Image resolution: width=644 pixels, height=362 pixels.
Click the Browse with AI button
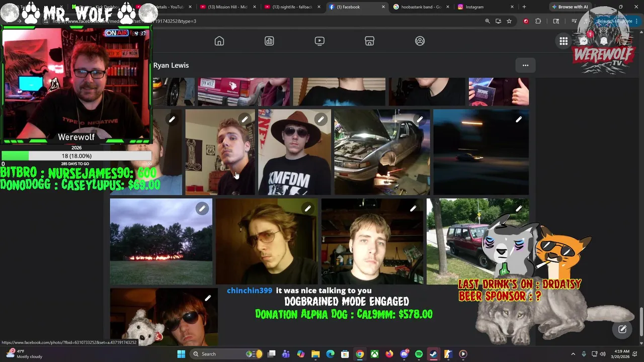[570, 7]
